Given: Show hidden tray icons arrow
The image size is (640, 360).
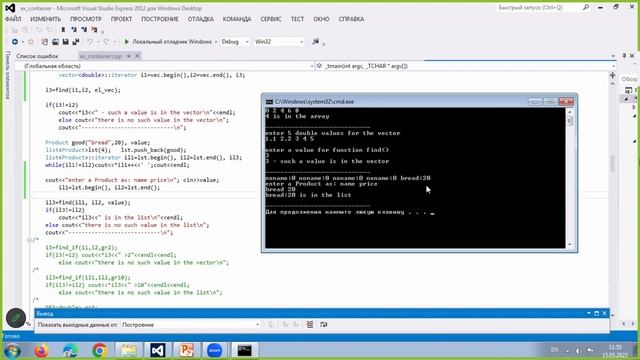Looking at the screenshot, I should pos(567,351).
